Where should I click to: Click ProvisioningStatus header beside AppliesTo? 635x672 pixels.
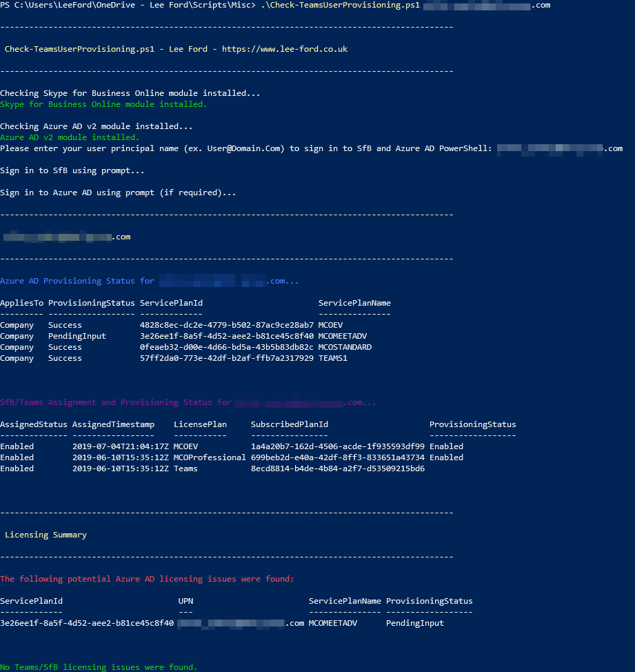[91, 303]
